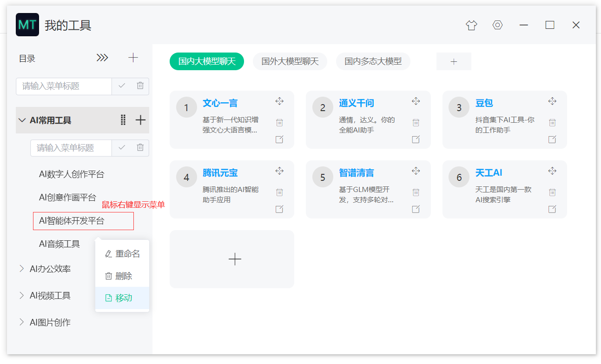Click description text of 腾讯元宝 card
Screen dimensions: 601x364
231,195
